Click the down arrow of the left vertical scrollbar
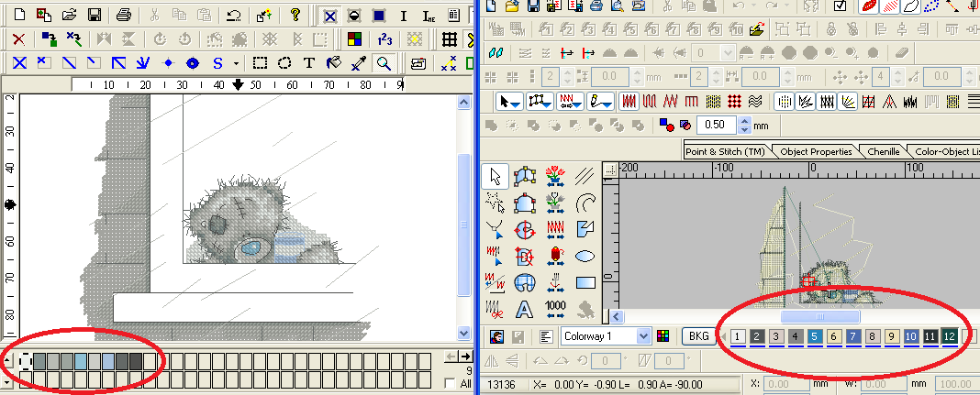This screenshot has width=980, height=395. point(464,334)
